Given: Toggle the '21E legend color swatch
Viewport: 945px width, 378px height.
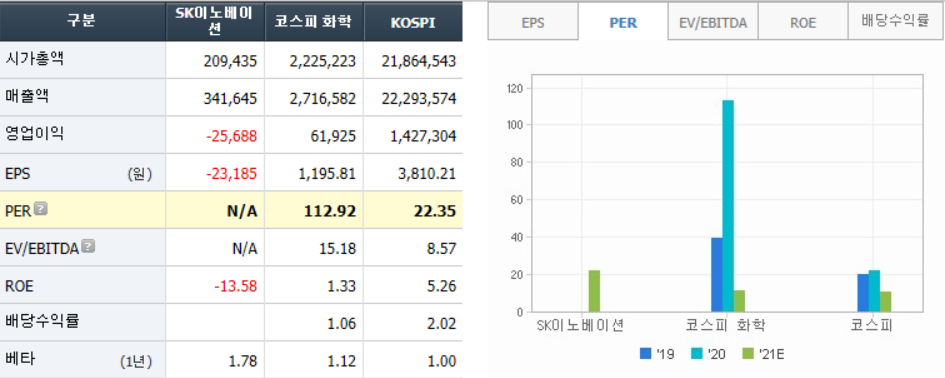Looking at the screenshot, I should point(748,354).
